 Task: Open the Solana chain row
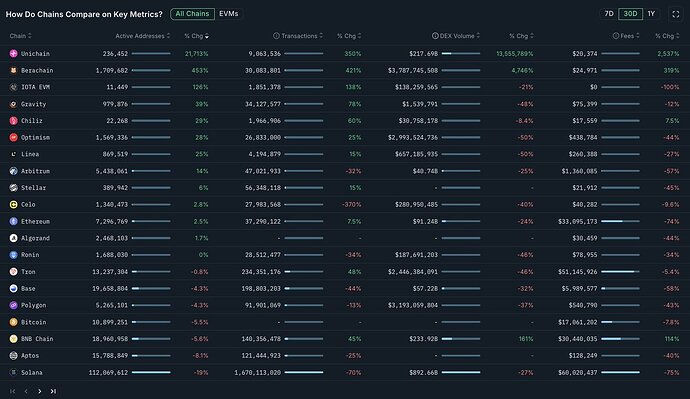tap(345, 373)
